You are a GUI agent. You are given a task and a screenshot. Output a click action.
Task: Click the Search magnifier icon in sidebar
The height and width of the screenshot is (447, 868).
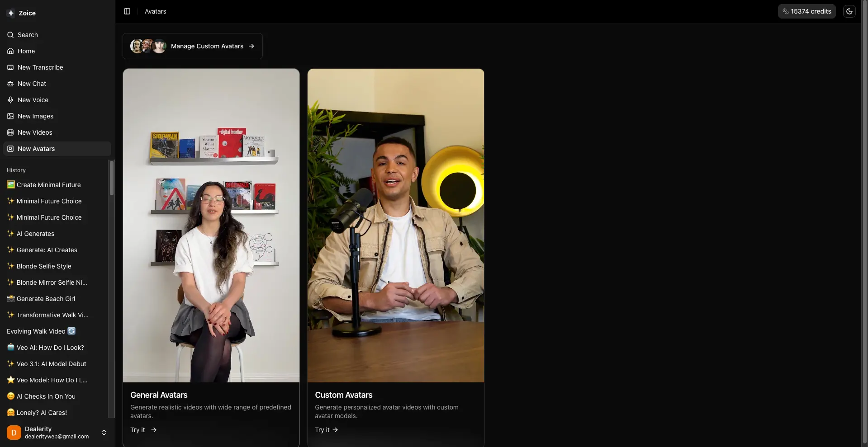(x=10, y=35)
